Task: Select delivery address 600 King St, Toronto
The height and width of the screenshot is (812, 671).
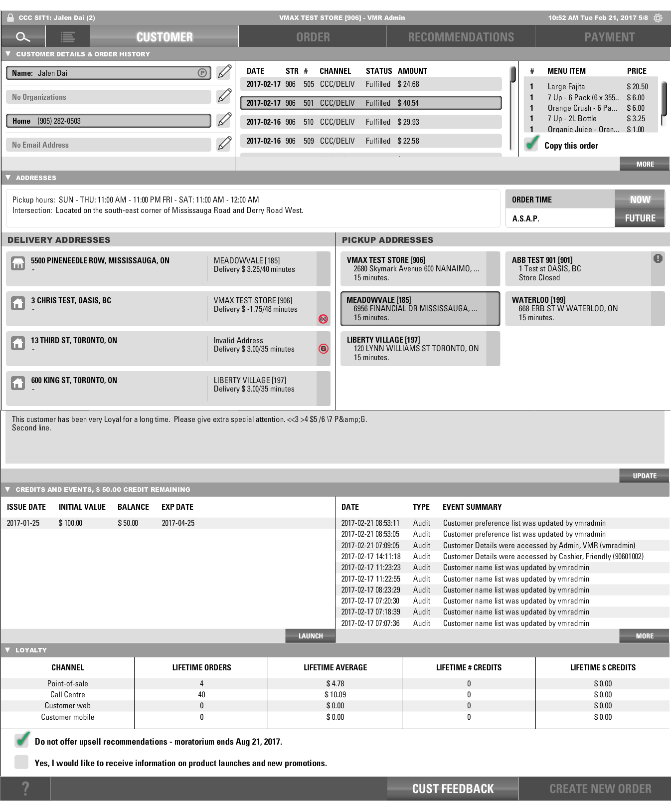Action: 168,389
